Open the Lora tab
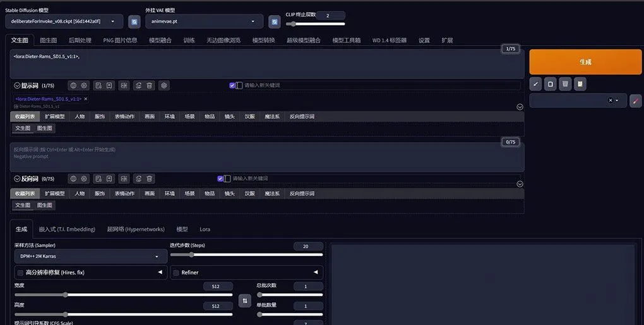Screen dimensions: 644x325 [205, 229]
